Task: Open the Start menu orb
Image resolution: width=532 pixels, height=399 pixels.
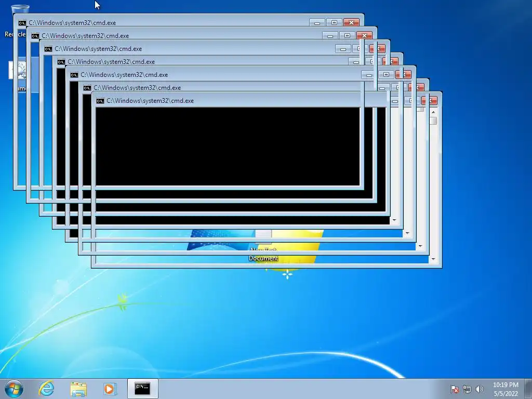Action: coord(14,389)
